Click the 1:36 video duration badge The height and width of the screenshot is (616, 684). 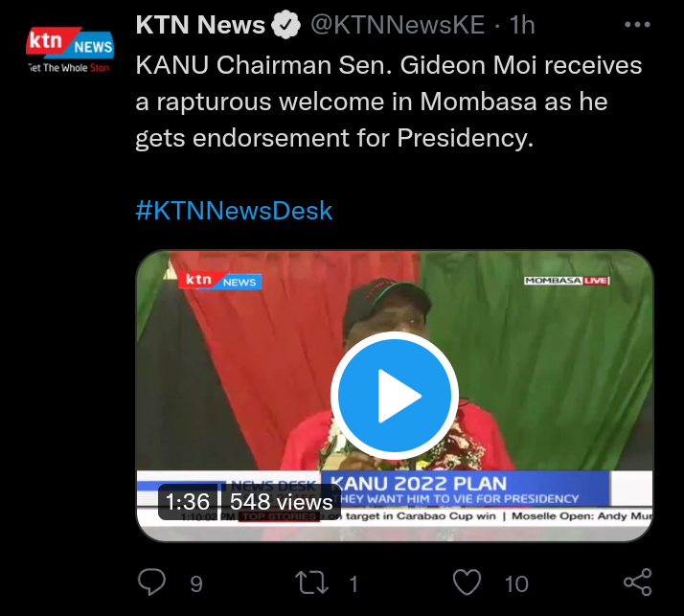click(188, 502)
